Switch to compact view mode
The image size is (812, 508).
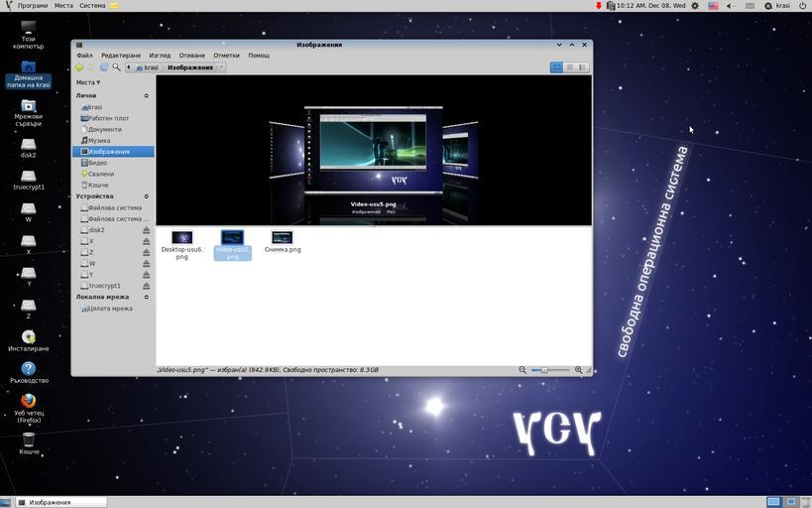582,67
